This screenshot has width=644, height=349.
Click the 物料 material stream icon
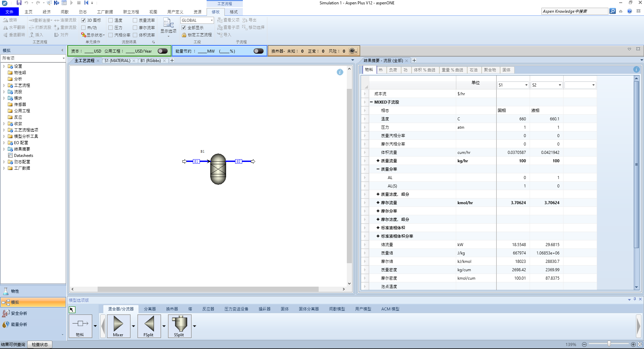(80, 326)
